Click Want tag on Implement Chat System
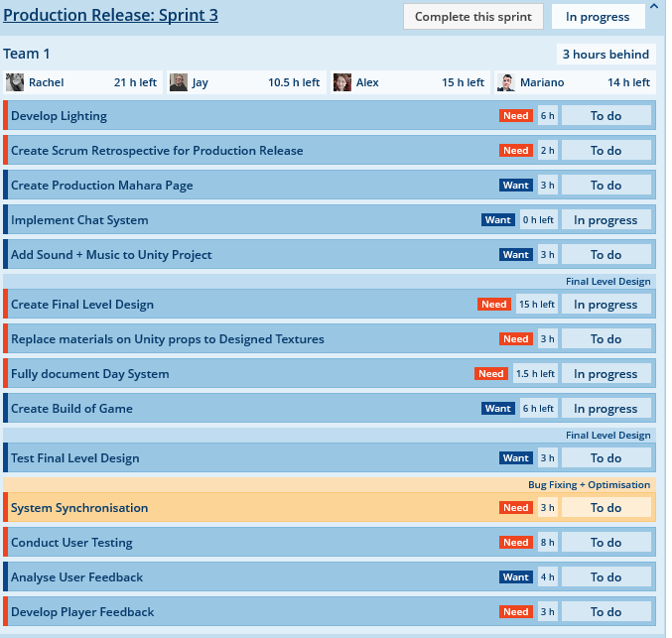The width and height of the screenshot is (672, 638). (x=498, y=220)
